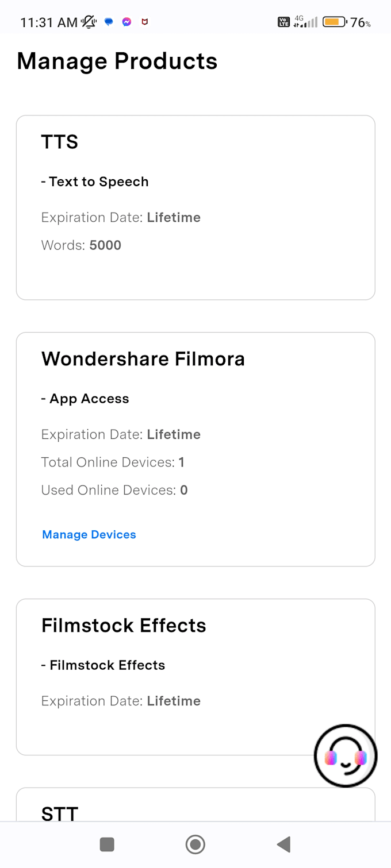Image resolution: width=391 pixels, height=868 pixels.
Task: Open the support chat headset icon
Action: (346, 756)
